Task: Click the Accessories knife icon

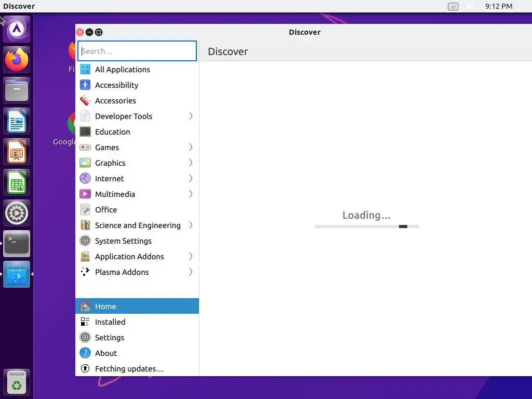Action: 85,100
